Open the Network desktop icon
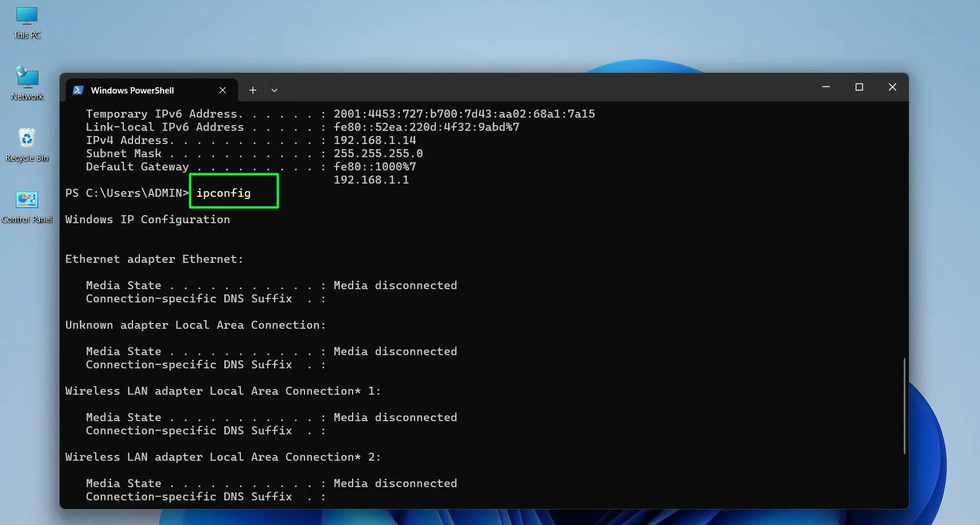The height and width of the screenshot is (525, 980). (x=26, y=84)
